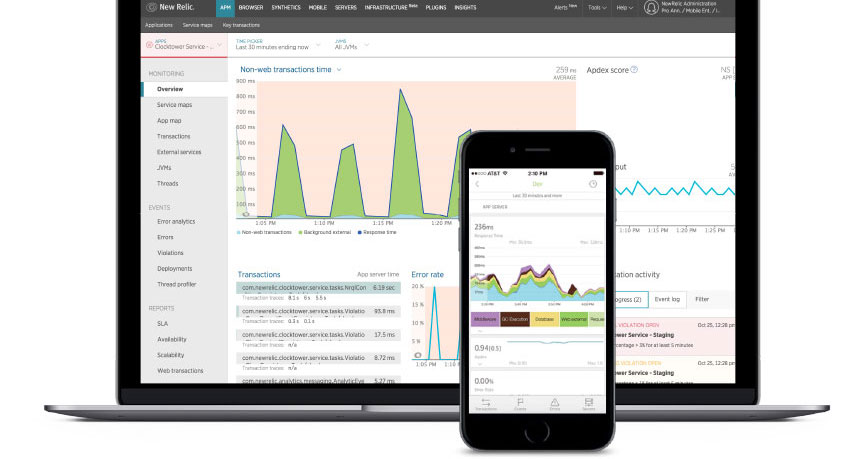861x459 pixels.
Task: Tap the brown GC Execution legend swatch on phone
Action: 515,320
